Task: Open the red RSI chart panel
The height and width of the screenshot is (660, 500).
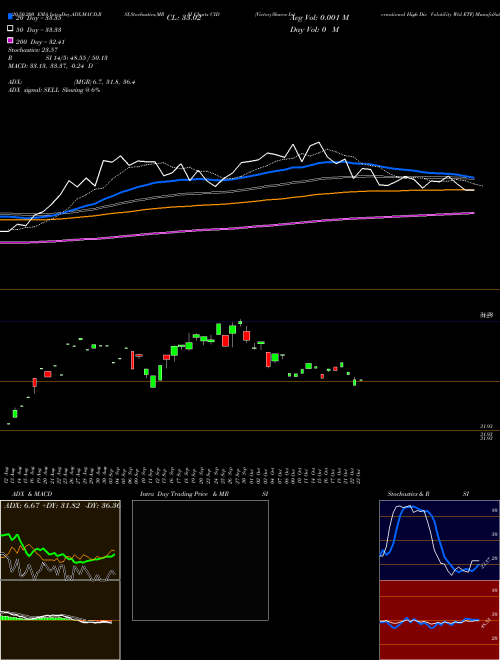Action: (x=439, y=620)
